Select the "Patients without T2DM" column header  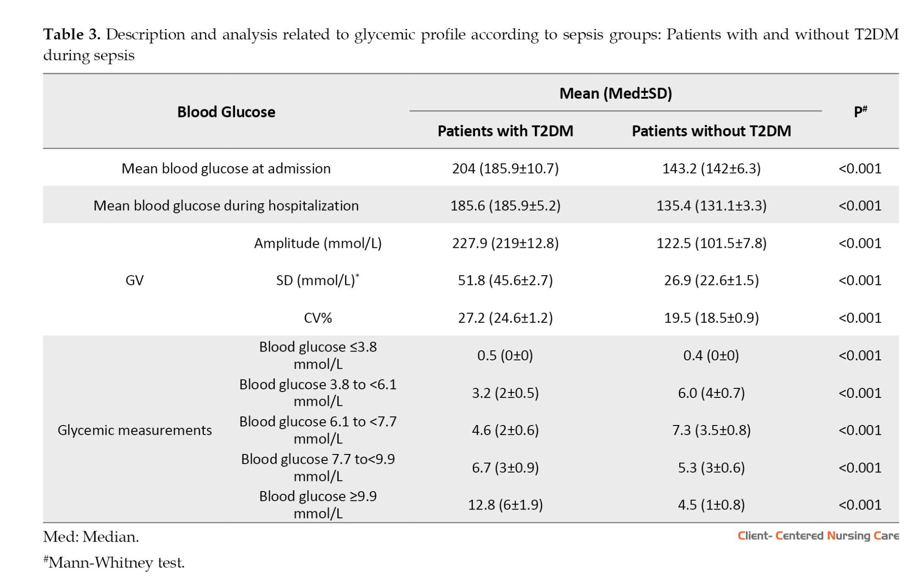coord(711,131)
